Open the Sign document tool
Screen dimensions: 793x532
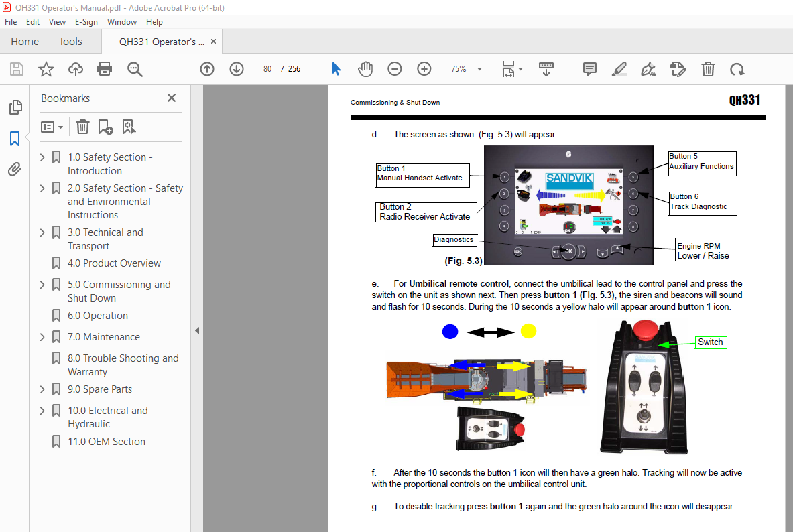648,69
